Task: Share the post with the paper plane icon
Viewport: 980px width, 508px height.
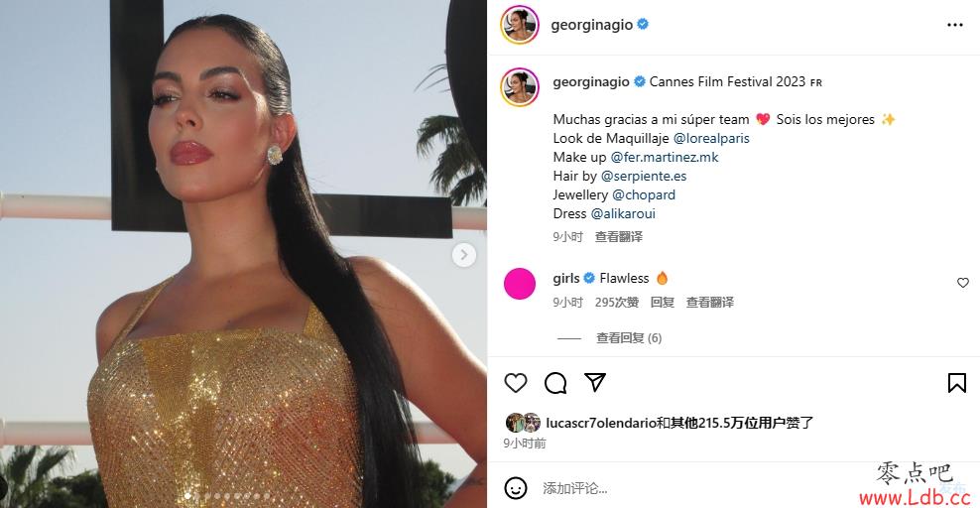Action: [x=595, y=382]
